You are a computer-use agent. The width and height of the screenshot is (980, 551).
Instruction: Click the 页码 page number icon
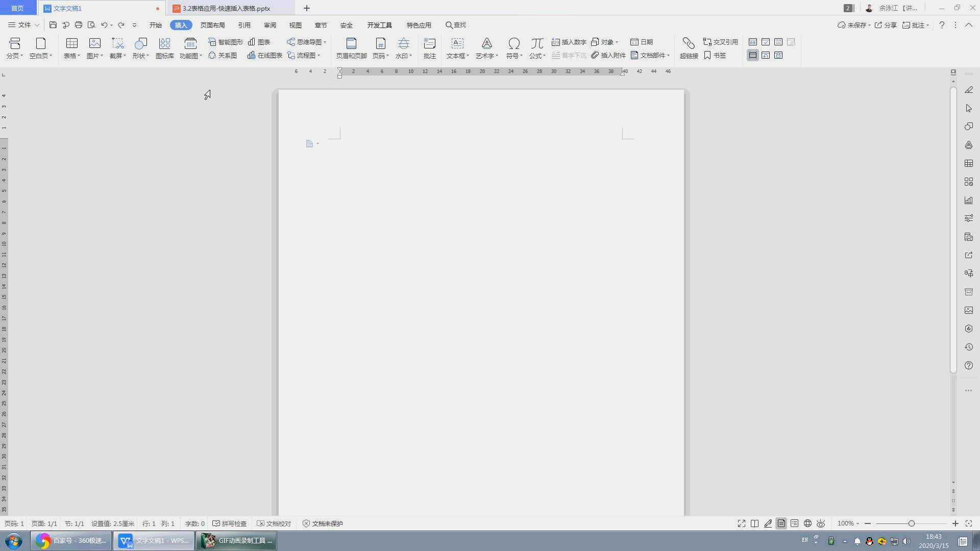tap(380, 43)
